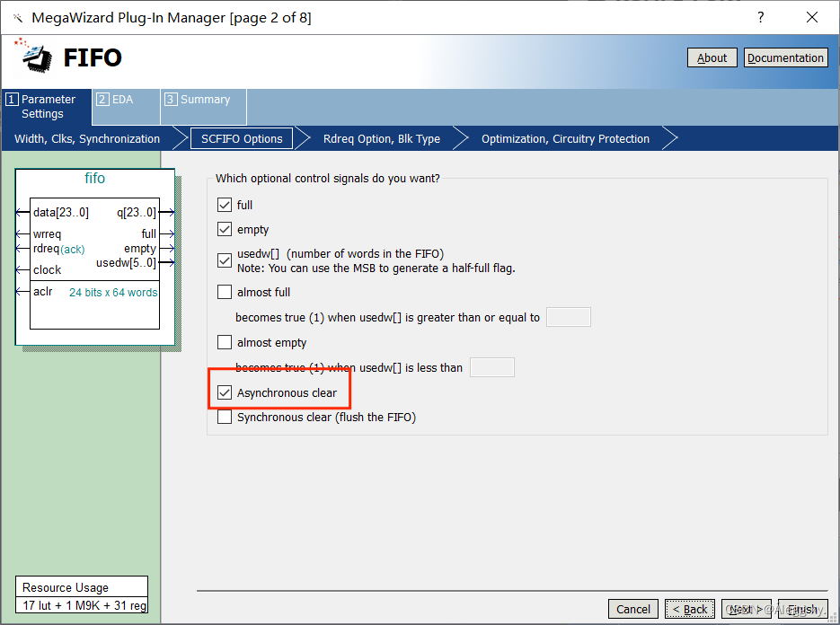This screenshot has width=840, height=625.
Task: Go to Width, Clks, Synchronization step
Action: tap(87, 138)
